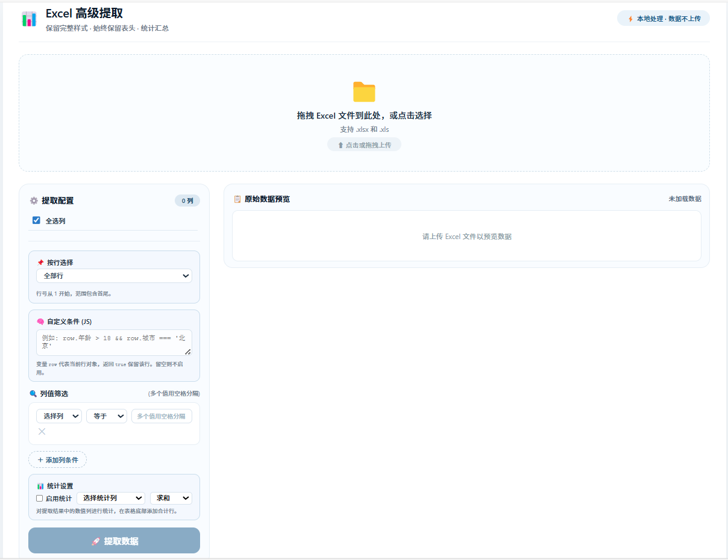The width and height of the screenshot is (728, 560).
Task: Click the chart icon beside 统计设置
Action: tap(40, 486)
